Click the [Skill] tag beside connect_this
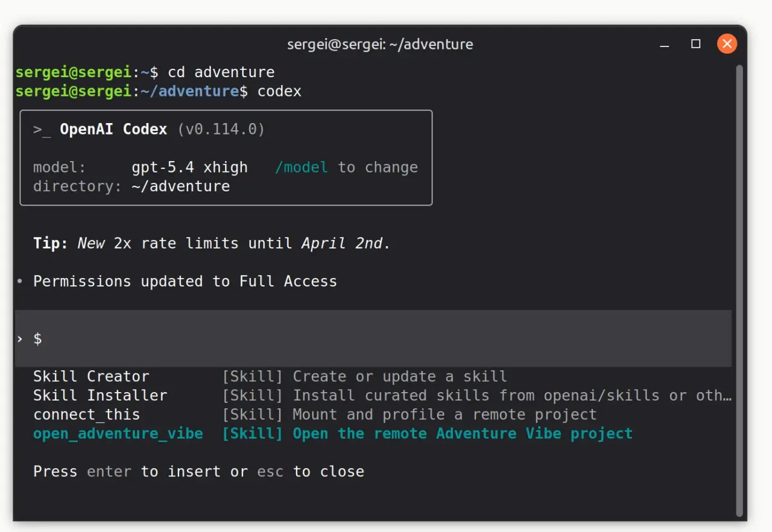 click(252, 415)
